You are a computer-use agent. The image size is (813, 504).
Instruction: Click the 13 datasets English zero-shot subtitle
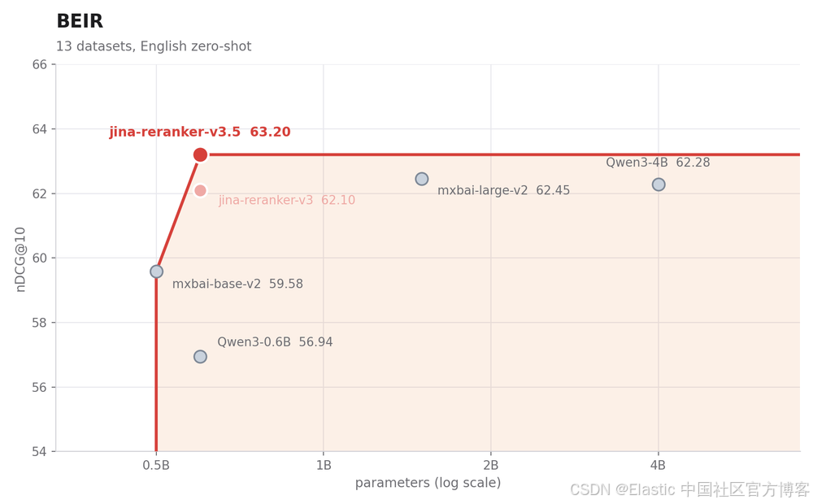[x=154, y=46]
